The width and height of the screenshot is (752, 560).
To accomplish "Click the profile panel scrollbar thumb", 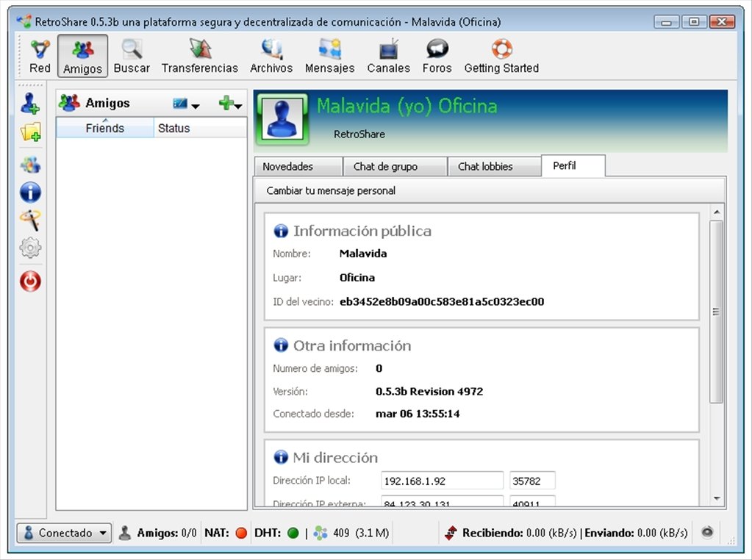I will click(x=716, y=312).
